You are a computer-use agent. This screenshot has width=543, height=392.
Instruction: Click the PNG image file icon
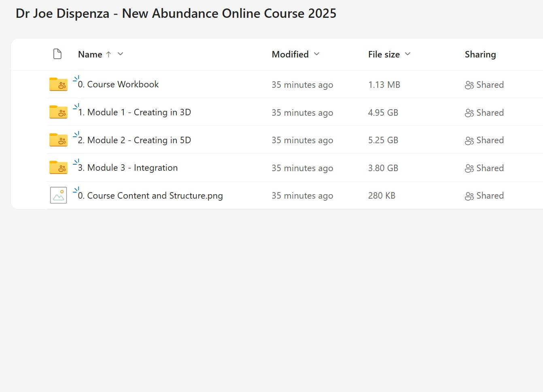(x=58, y=195)
